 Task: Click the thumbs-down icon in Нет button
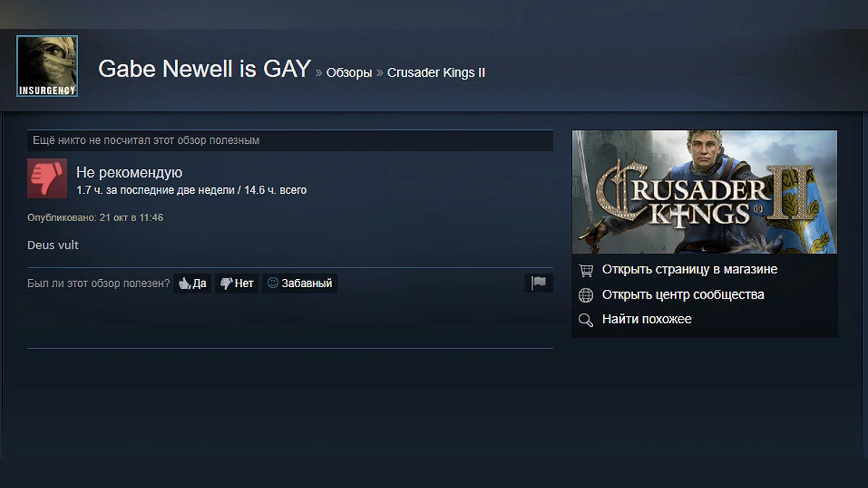[226, 283]
